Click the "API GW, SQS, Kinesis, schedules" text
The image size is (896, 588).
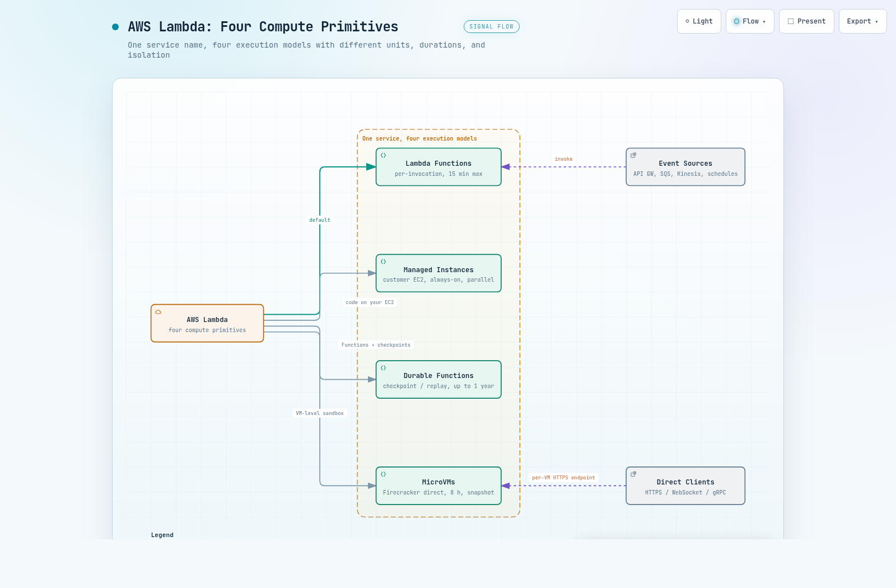[x=685, y=174]
